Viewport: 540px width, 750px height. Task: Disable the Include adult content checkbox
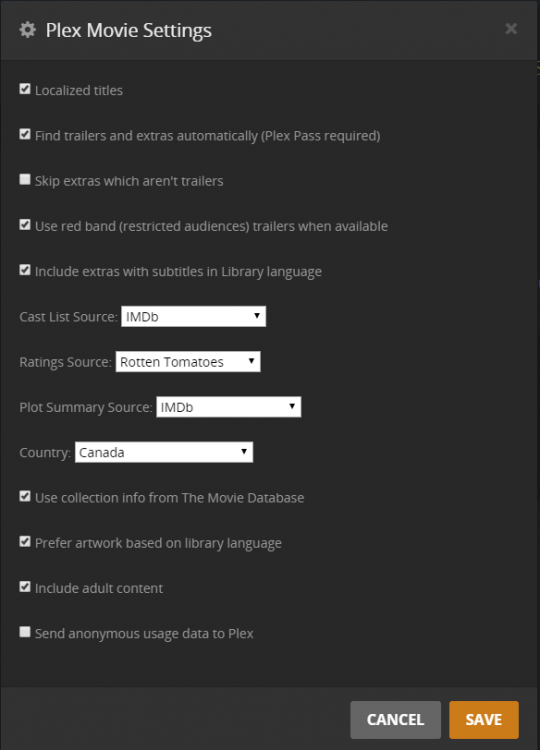click(25, 587)
